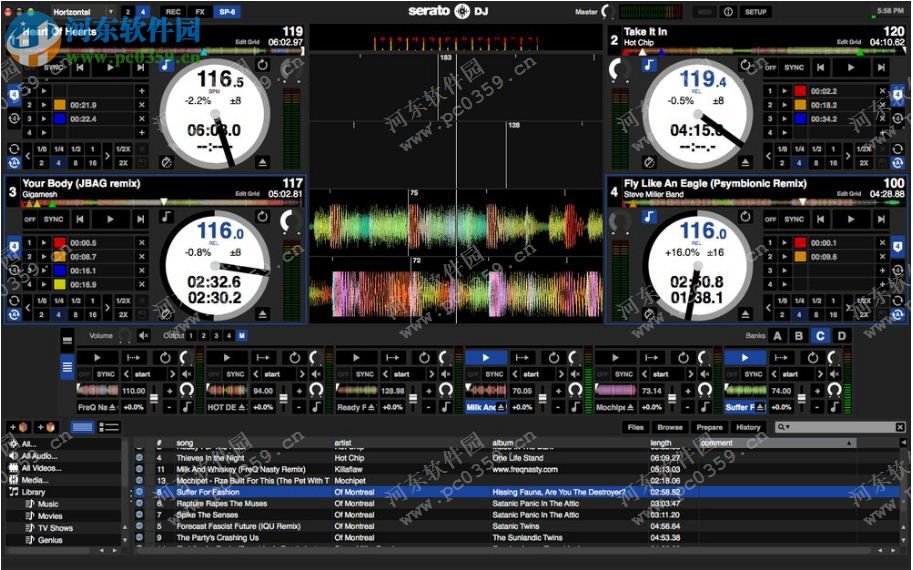Toggle the SP-6 sampler panel
This screenshot has width=913, height=570.
point(227,12)
